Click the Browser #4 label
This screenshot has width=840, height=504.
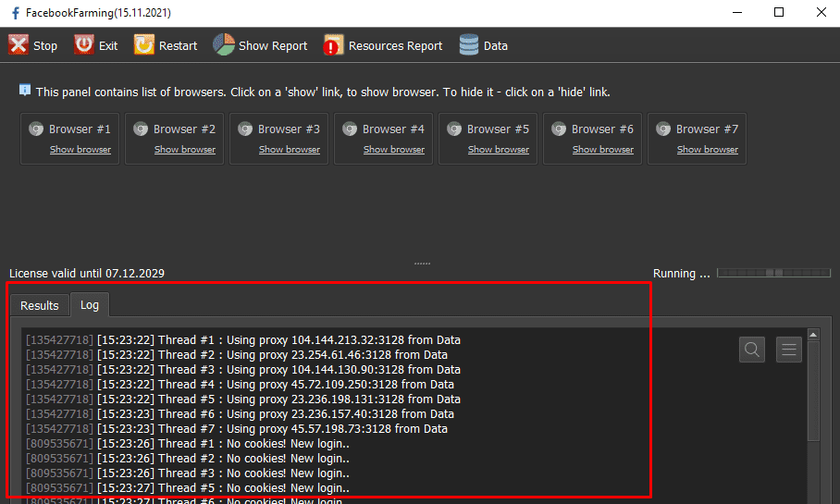pos(393,129)
